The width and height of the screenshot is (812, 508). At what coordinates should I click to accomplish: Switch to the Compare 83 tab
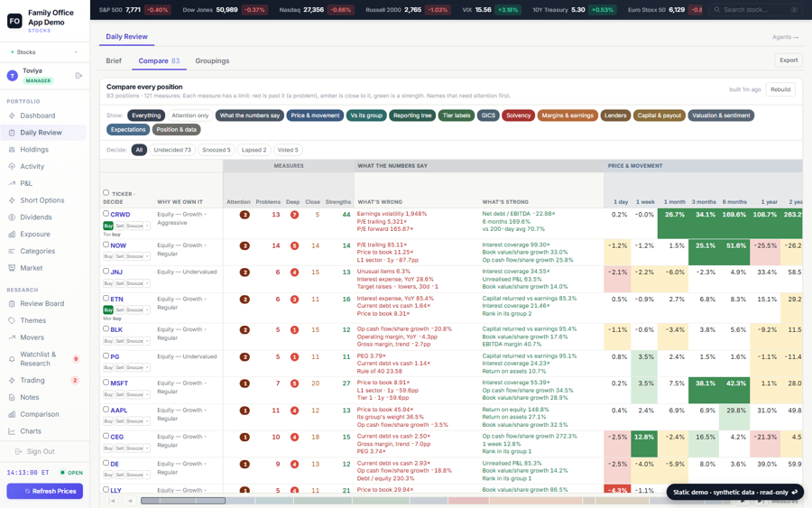coord(159,60)
